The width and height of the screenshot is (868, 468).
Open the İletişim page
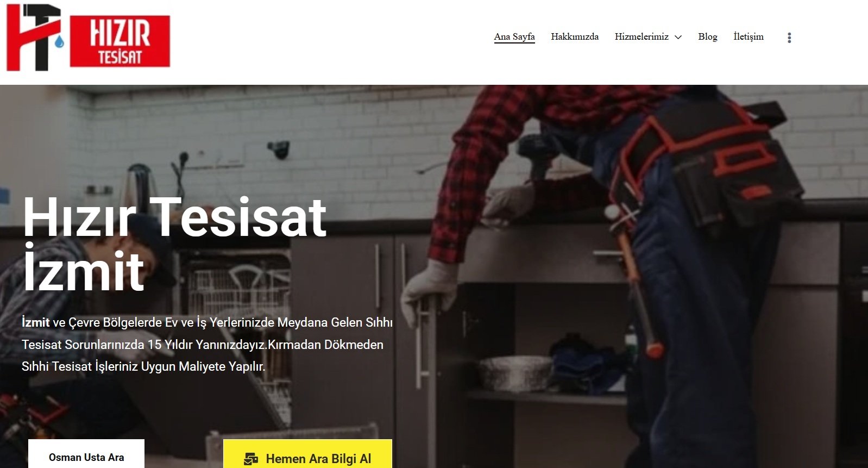coord(749,36)
